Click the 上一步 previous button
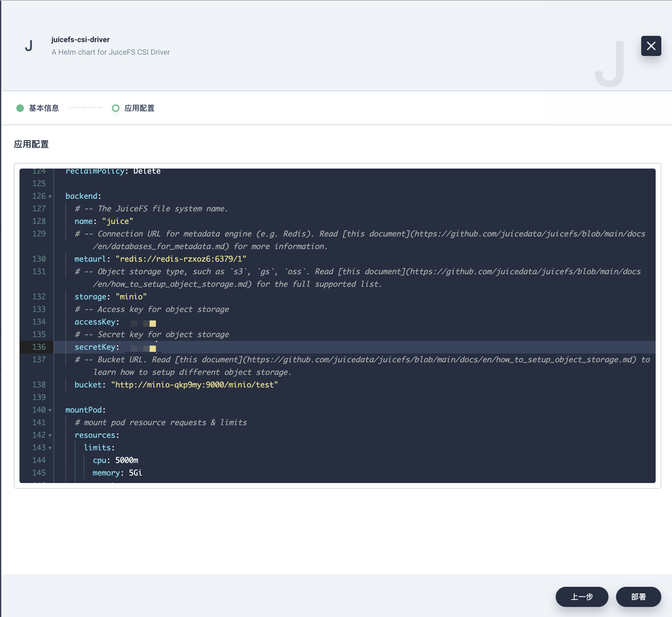672x617 pixels. 581,597
